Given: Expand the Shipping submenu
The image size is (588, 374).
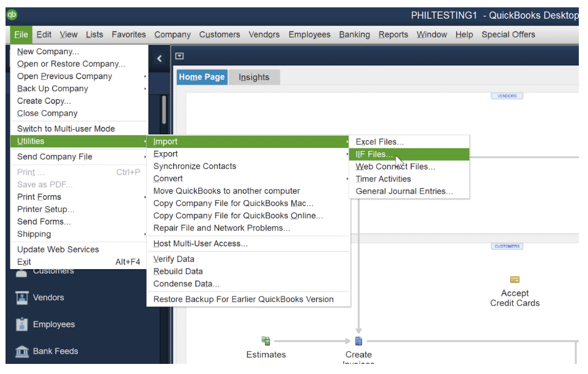Looking at the screenshot, I should click(x=79, y=234).
